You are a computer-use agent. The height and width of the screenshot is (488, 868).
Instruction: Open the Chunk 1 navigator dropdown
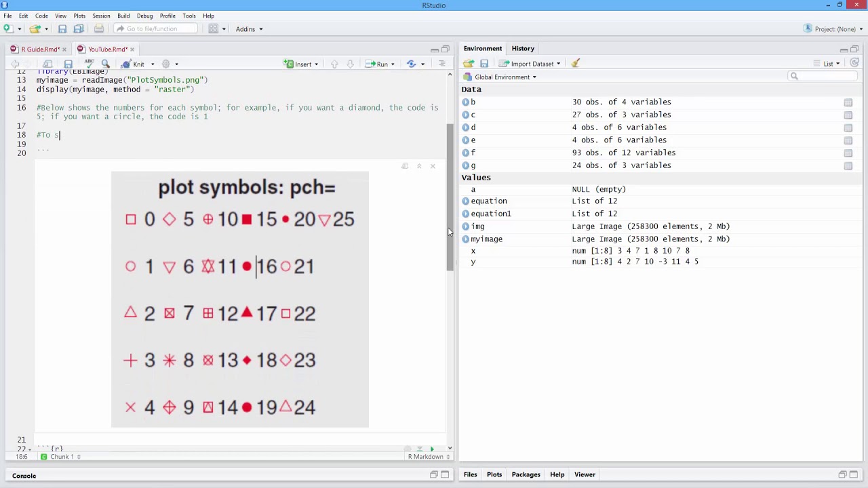61,457
